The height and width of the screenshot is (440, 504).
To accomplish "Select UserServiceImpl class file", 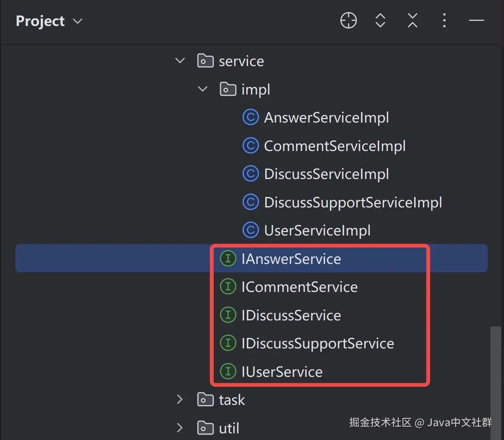I will click(317, 230).
